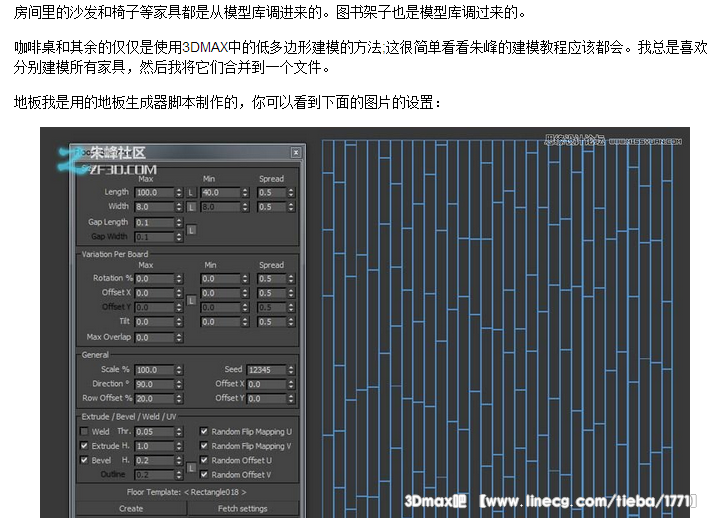
Task: Click Floor Template Rectangle018 picker button
Action: tap(187, 492)
